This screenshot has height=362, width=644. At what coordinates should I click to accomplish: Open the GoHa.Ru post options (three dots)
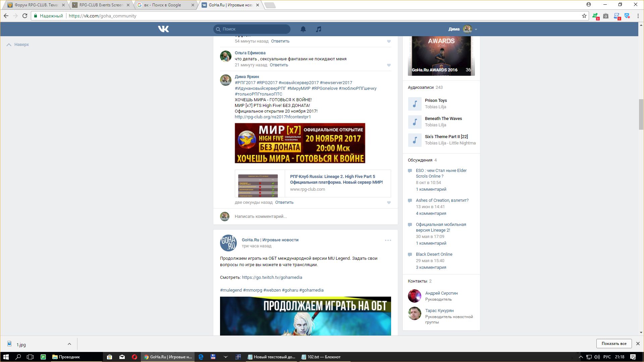click(x=388, y=240)
